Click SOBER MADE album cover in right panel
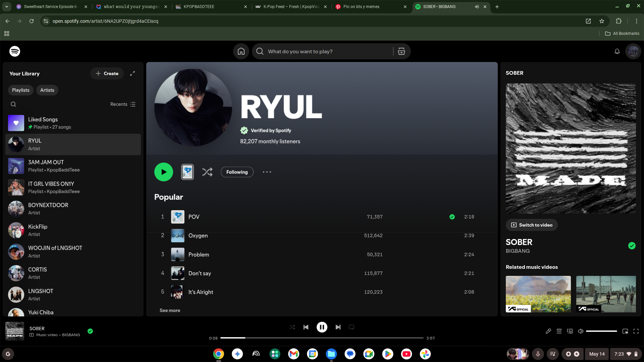Screen dimensions: 644x362 click(x=571, y=148)
